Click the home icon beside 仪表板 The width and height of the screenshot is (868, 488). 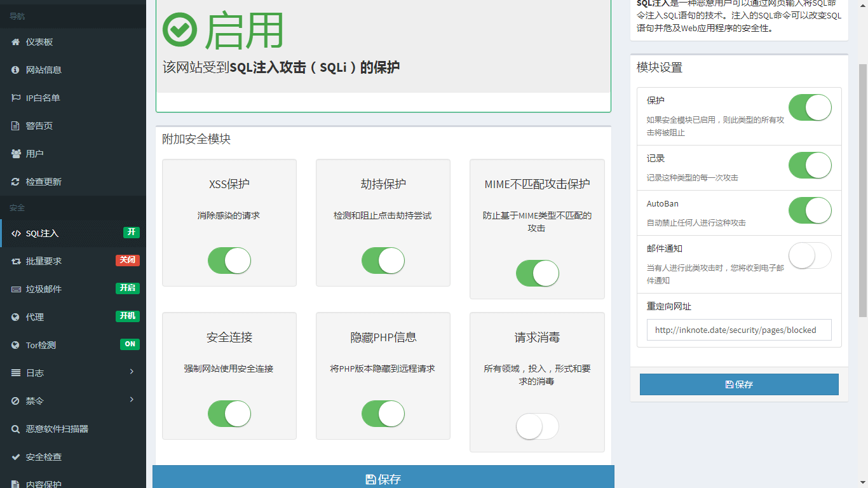15,42
